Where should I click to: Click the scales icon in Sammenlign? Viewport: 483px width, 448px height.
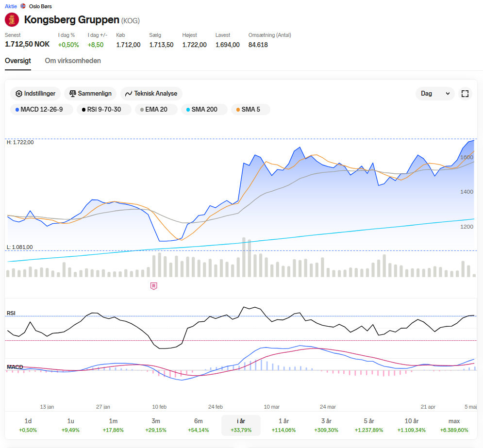click(x=73, y=94)
